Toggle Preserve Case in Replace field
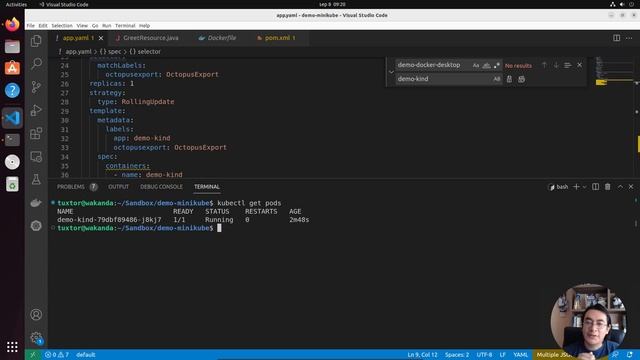640x360 pixels. (x=497, y=79)
